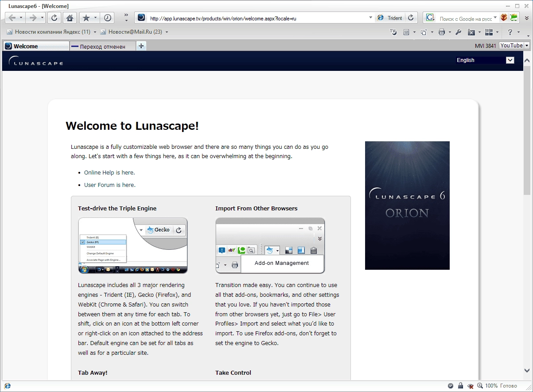This screenshot has width=533, height=392.
Task: Click the question mark help icon
Action: pos(510,32)
